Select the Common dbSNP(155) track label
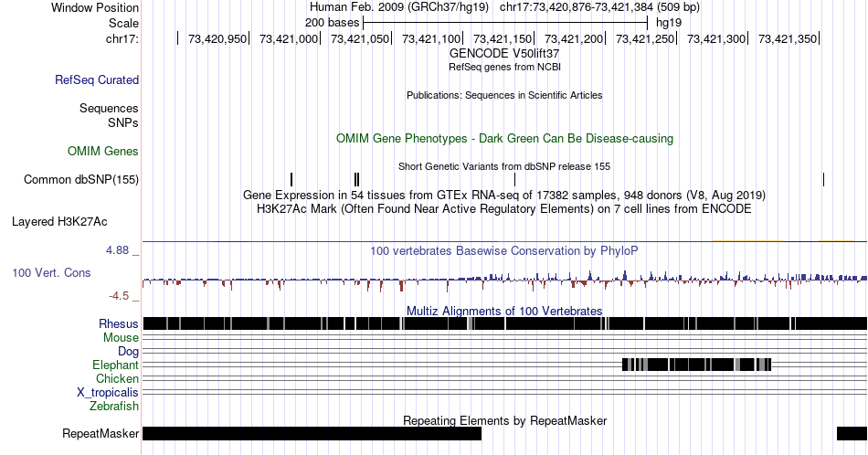The width and height of the screenshot is (868, 455). coord(81,179)
